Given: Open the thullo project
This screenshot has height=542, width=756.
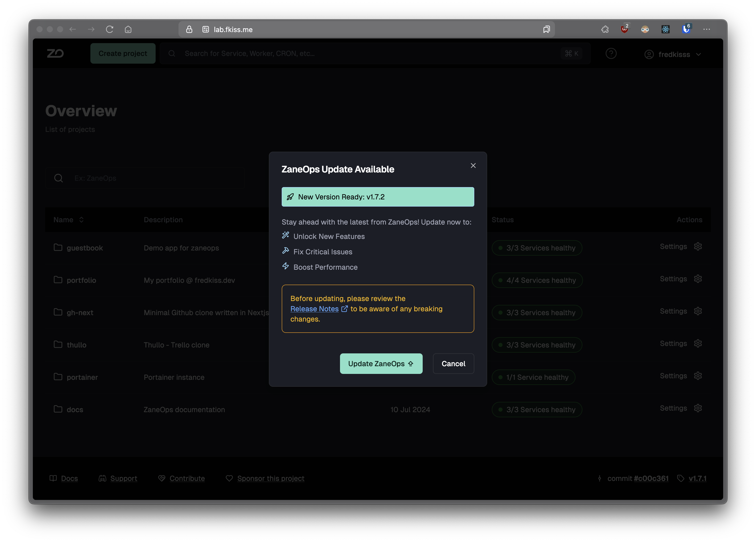Looking at the screenshot, I should coord(76,345).
